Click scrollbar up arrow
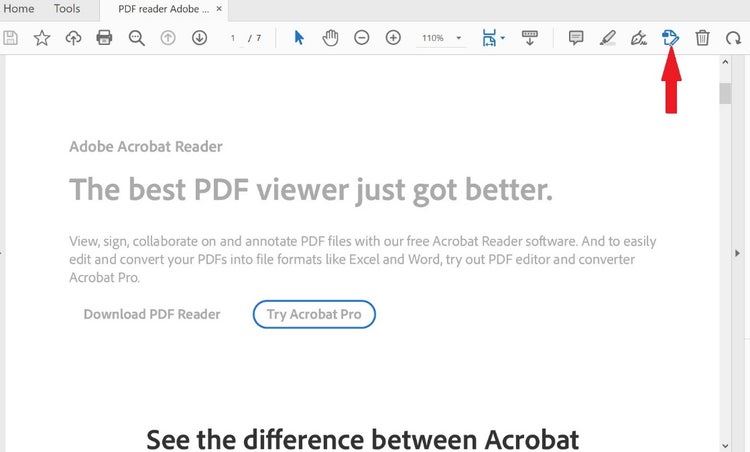The image size is (750, 452). click(x=725, y=62)
